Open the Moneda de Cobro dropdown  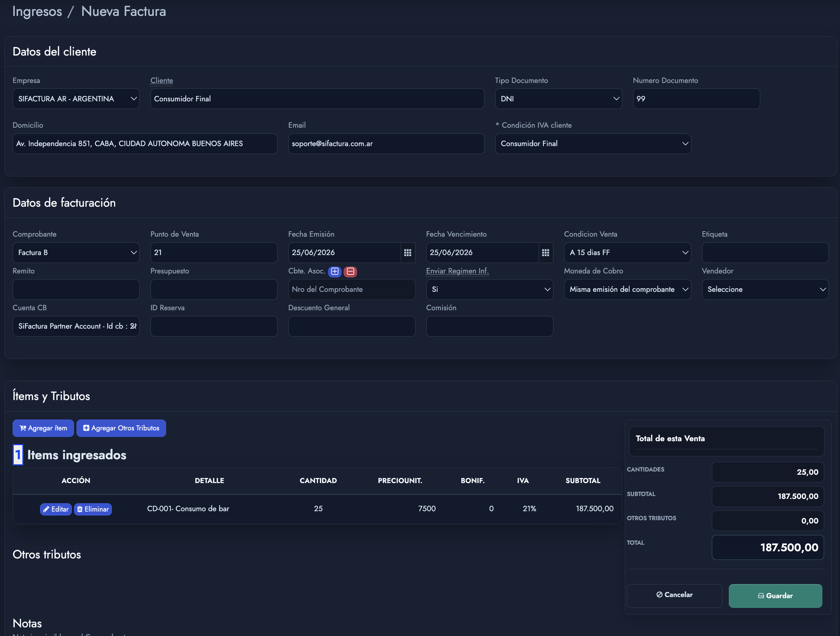coord(627,290)
